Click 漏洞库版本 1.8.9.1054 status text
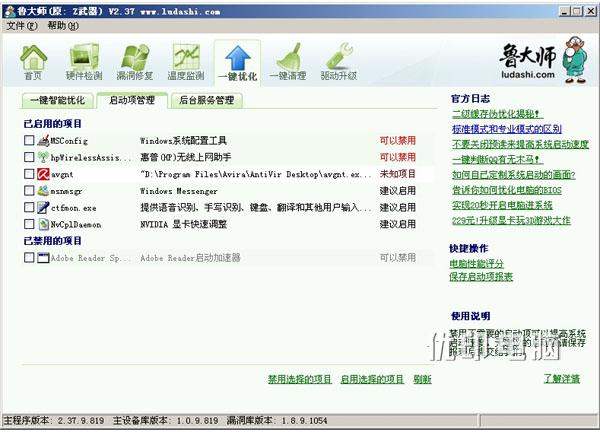 pos(277,421)
